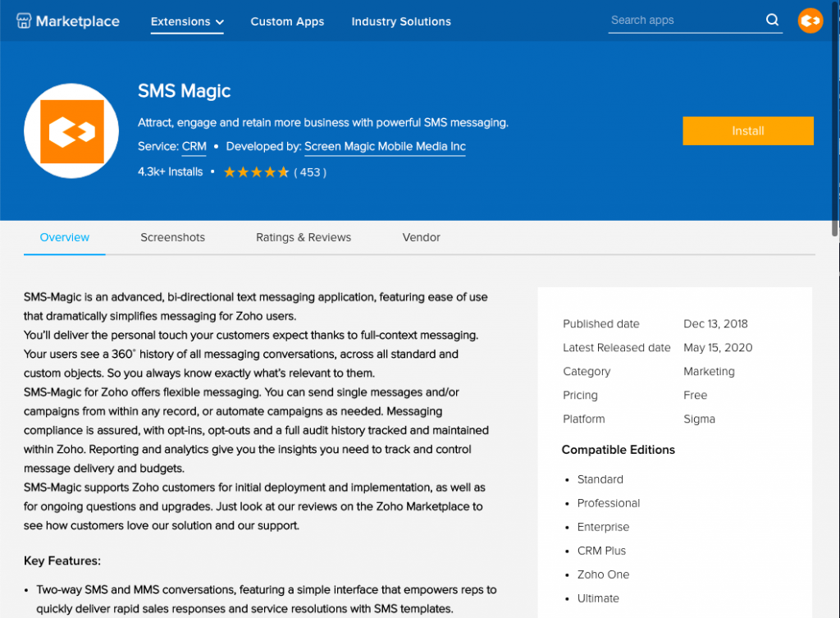
Task: Click the Screen Magic Mobile Media Inc link
Action: pyautogui.click(x=385, y=146)
